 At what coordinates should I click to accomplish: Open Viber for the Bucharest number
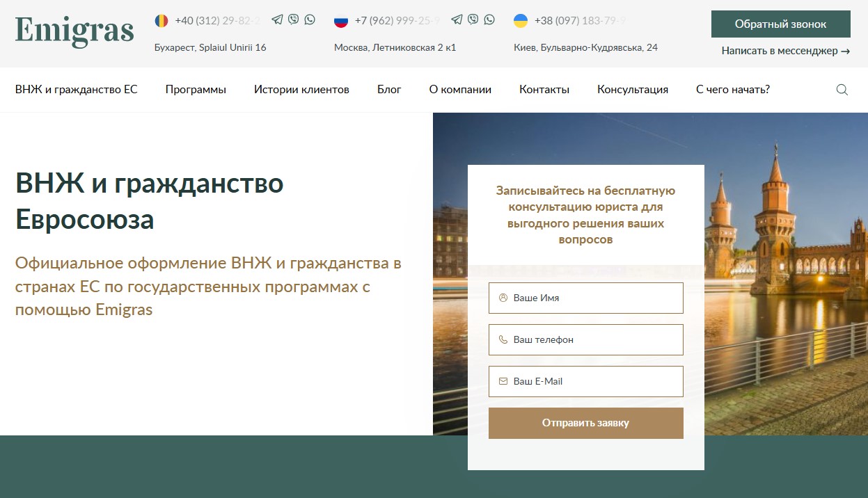(x=294, y=19)
